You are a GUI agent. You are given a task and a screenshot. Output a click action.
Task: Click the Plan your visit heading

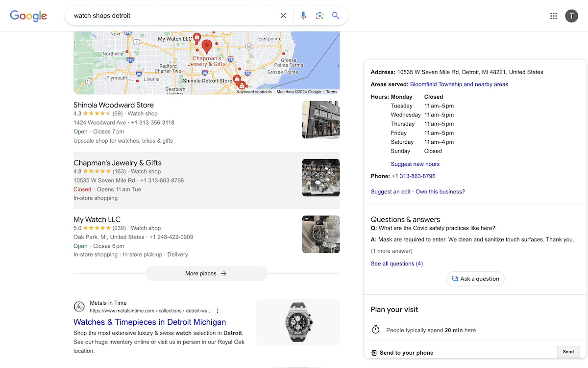coord(394,310)
